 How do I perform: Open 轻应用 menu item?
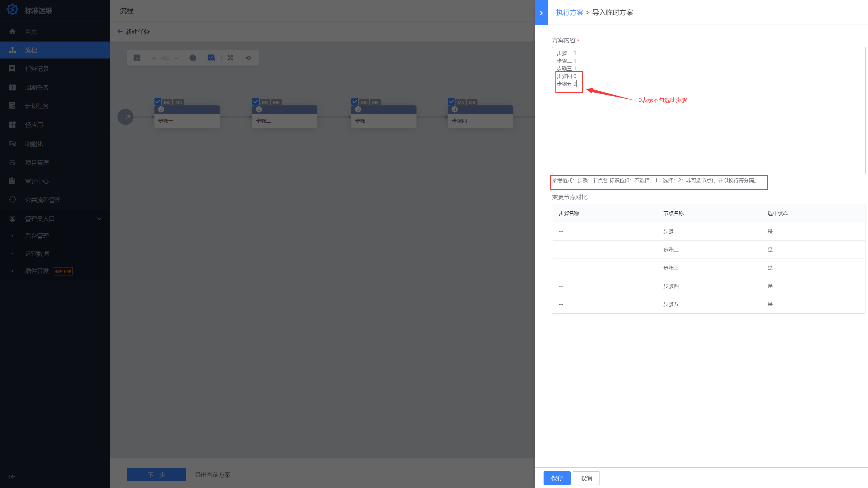34,125
